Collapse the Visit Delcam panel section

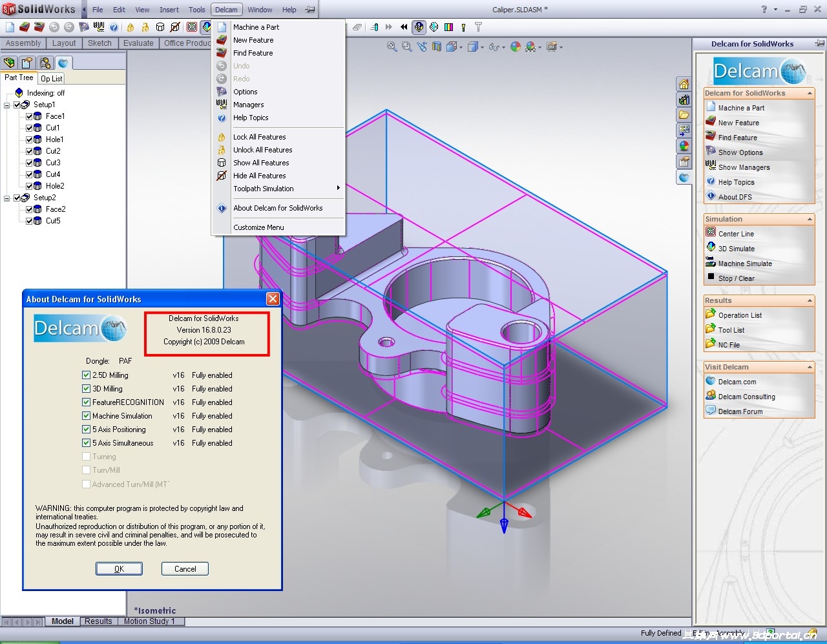coord(810,367)
